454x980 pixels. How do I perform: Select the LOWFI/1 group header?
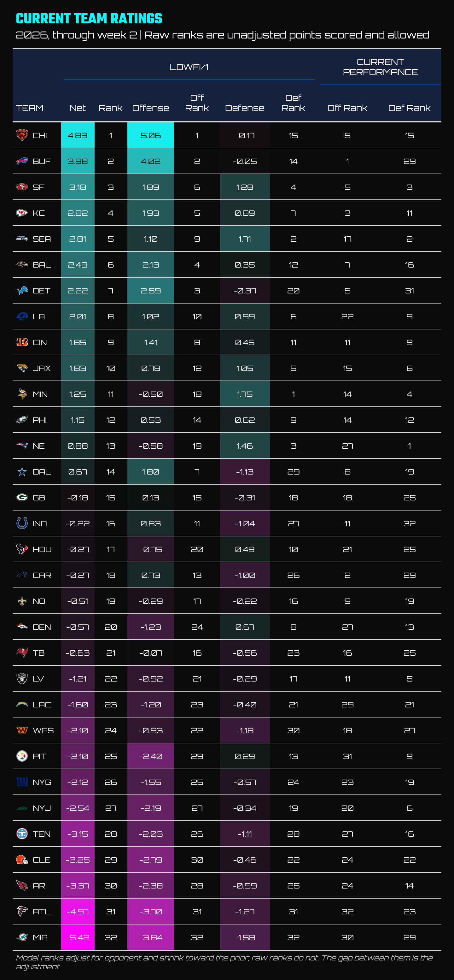[189, 67]
